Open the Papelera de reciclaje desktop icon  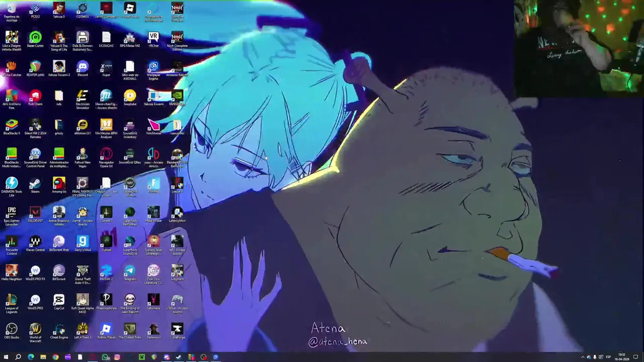(12, 12)
